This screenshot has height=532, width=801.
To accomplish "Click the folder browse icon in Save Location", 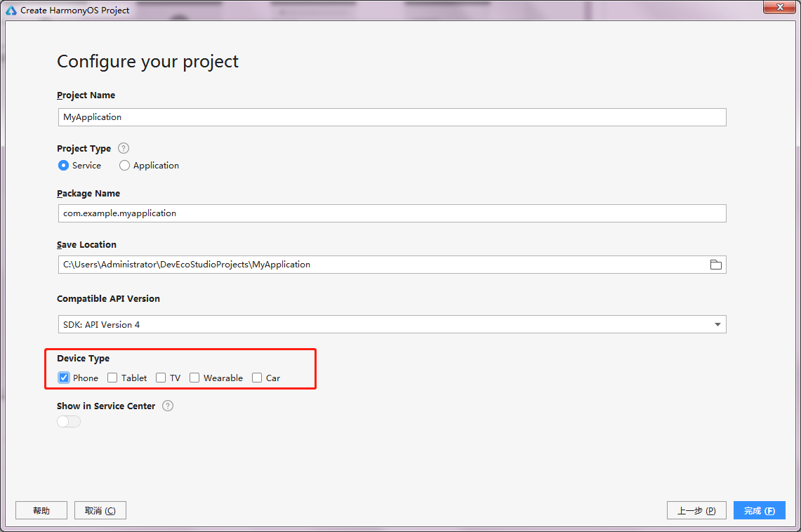I will tap(715, 265).
